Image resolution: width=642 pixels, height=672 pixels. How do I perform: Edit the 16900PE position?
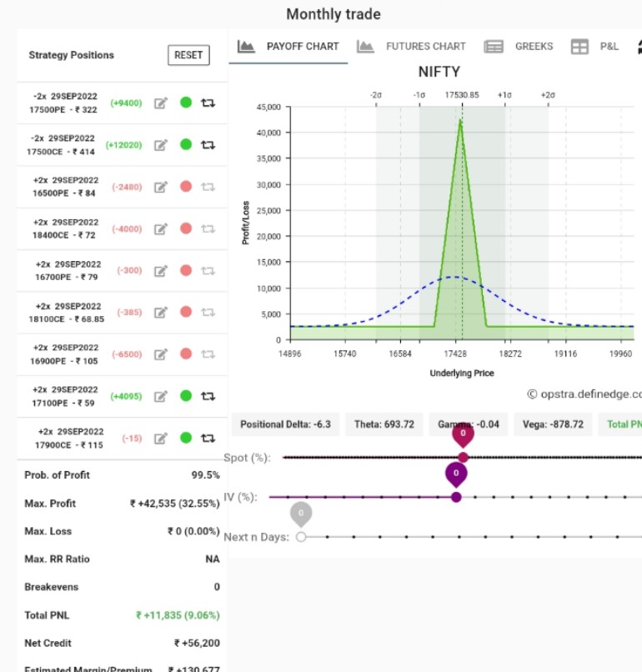coord(161,354)
